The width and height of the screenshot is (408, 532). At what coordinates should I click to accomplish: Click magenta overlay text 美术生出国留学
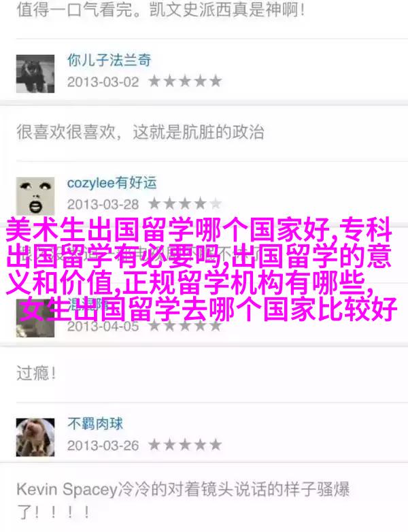[x=100, y=230]
